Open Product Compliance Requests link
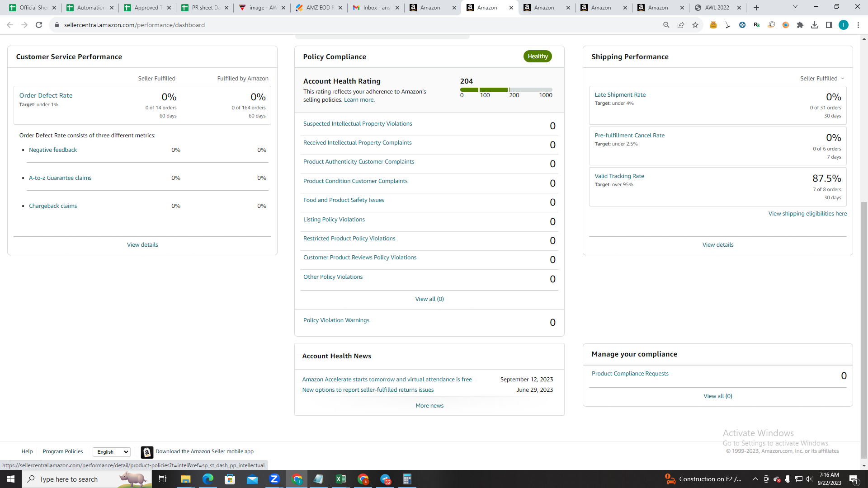This screenshot has height=488, width=868. (x=630, y=374)
